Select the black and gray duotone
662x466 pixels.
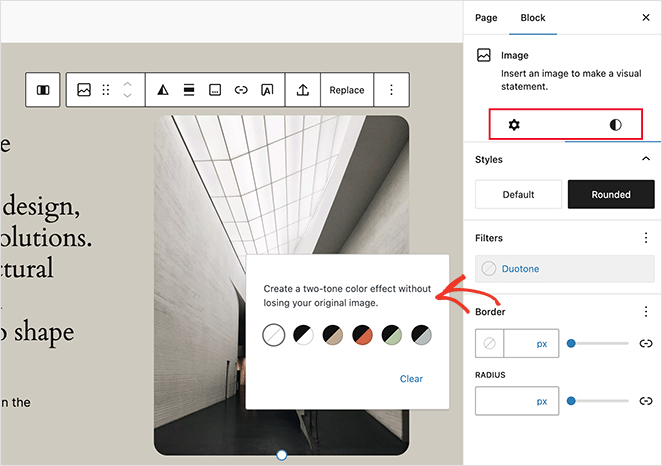[x=422, y=335]
